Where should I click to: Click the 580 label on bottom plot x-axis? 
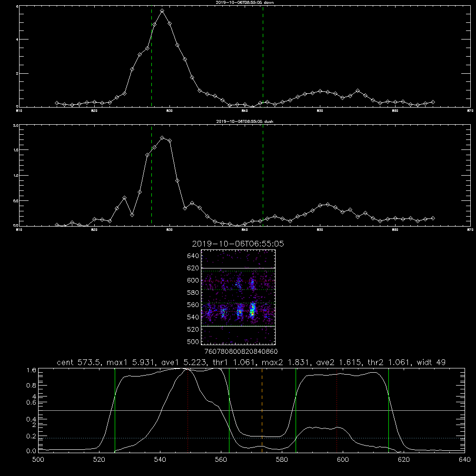pos(282,460)
